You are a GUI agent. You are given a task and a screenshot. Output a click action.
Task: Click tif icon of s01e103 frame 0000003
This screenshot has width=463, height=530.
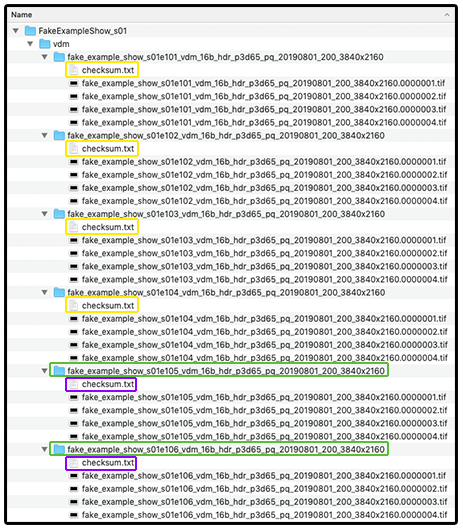click(74, 266)
